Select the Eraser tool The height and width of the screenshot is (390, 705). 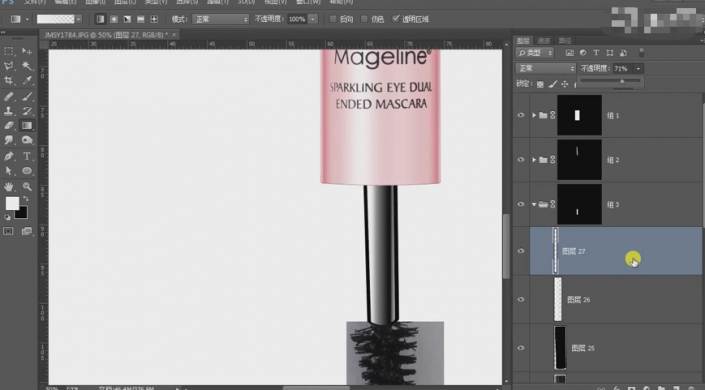(x=9, y=126)
